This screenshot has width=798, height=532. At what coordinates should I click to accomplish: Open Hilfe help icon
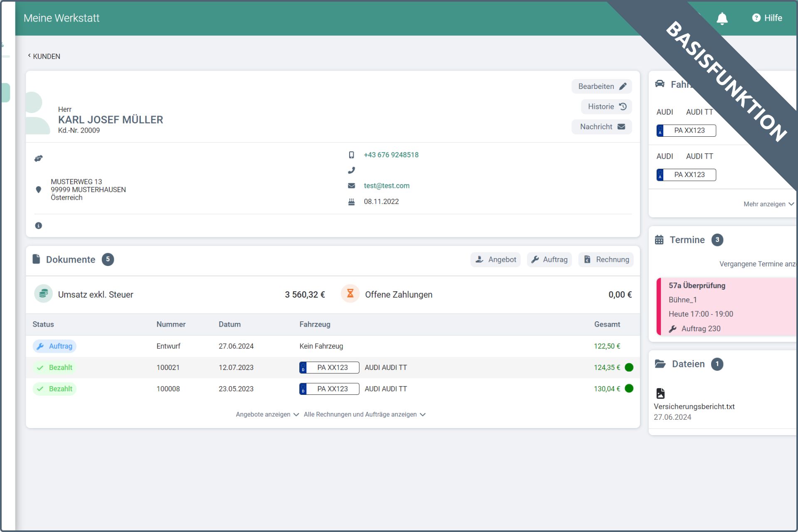coord(756,18)
